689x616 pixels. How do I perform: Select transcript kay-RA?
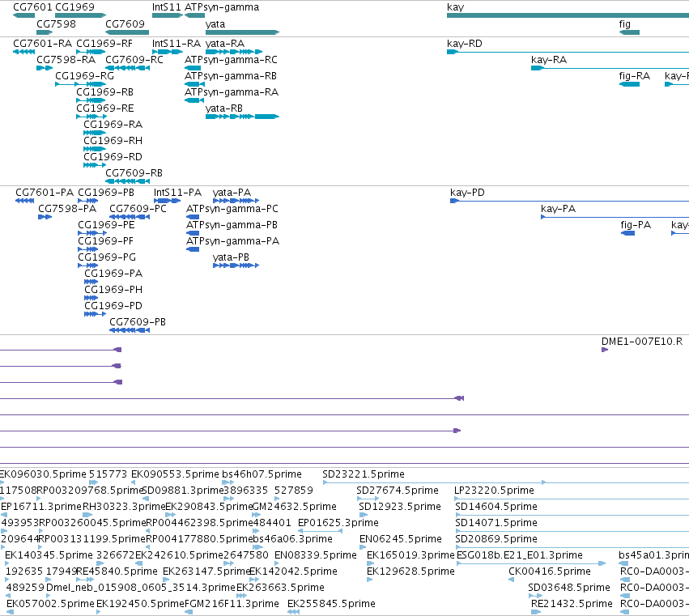(549, 60)
